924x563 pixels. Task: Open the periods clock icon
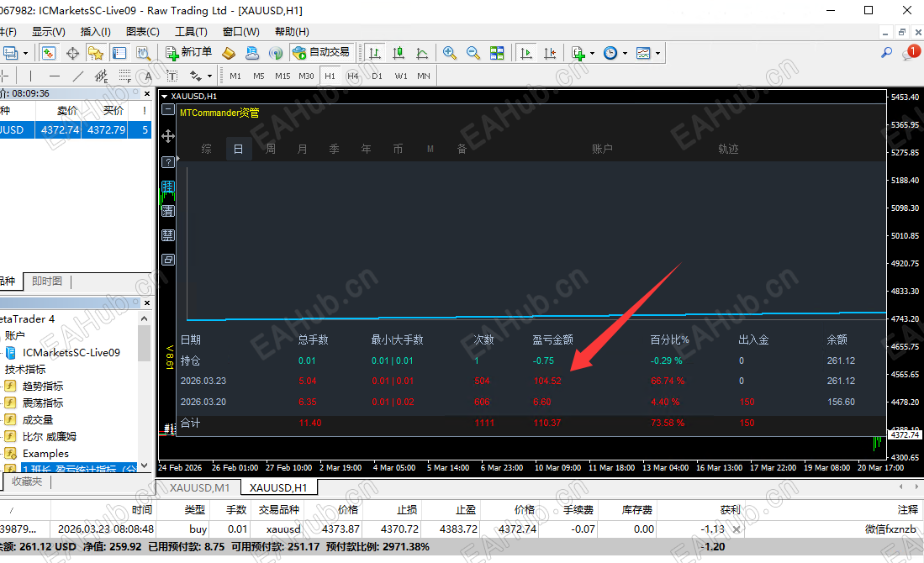click(610, 53)
